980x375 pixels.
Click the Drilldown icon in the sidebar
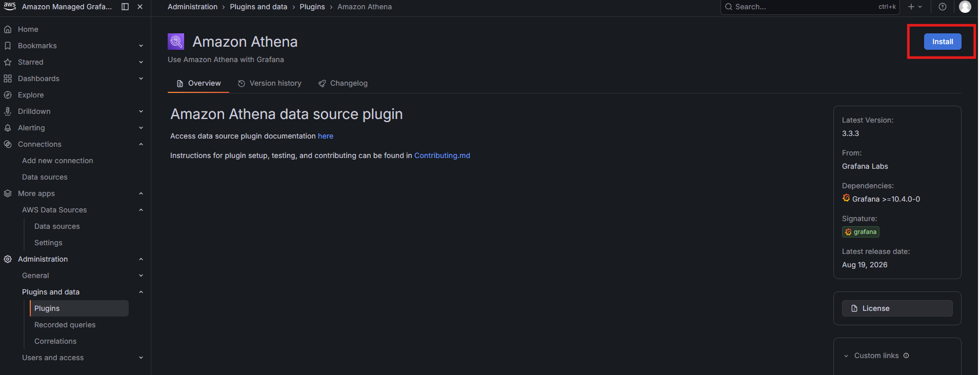[x=8, y=111]
